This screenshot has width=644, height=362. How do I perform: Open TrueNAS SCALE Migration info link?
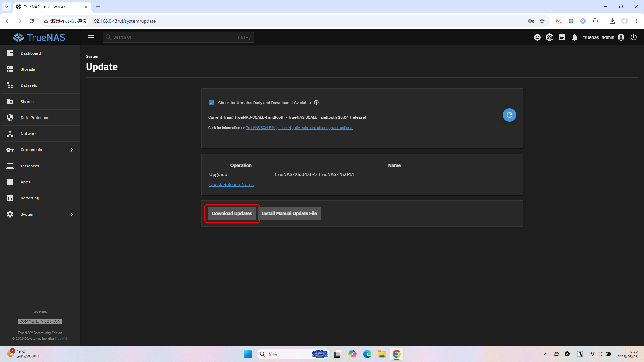(x=299, y=128)
